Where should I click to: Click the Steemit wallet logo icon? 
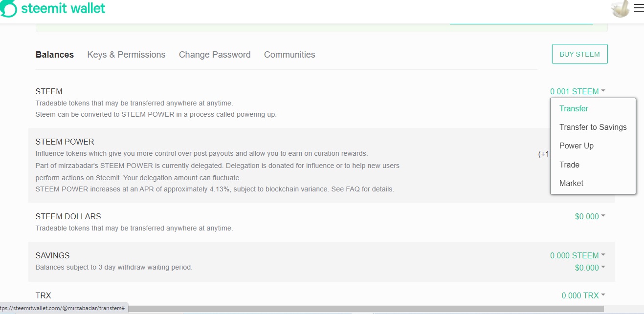pos(8,8)
